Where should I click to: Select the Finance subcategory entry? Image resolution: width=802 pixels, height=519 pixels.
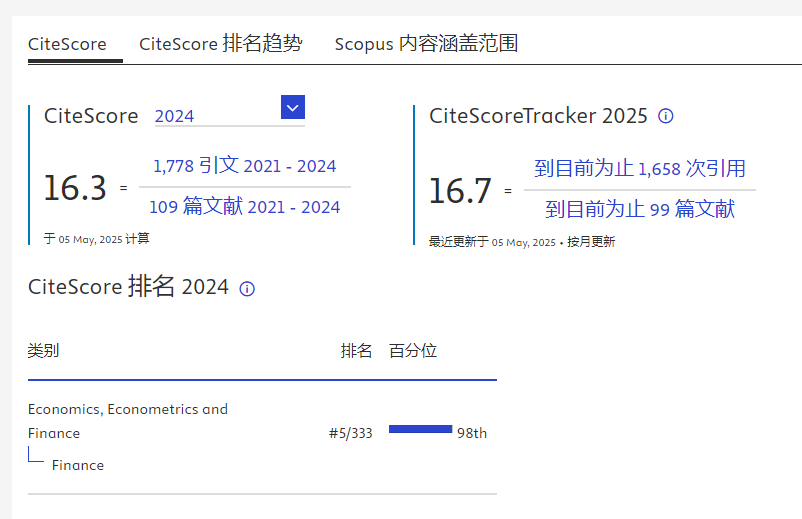click(78, 465)
